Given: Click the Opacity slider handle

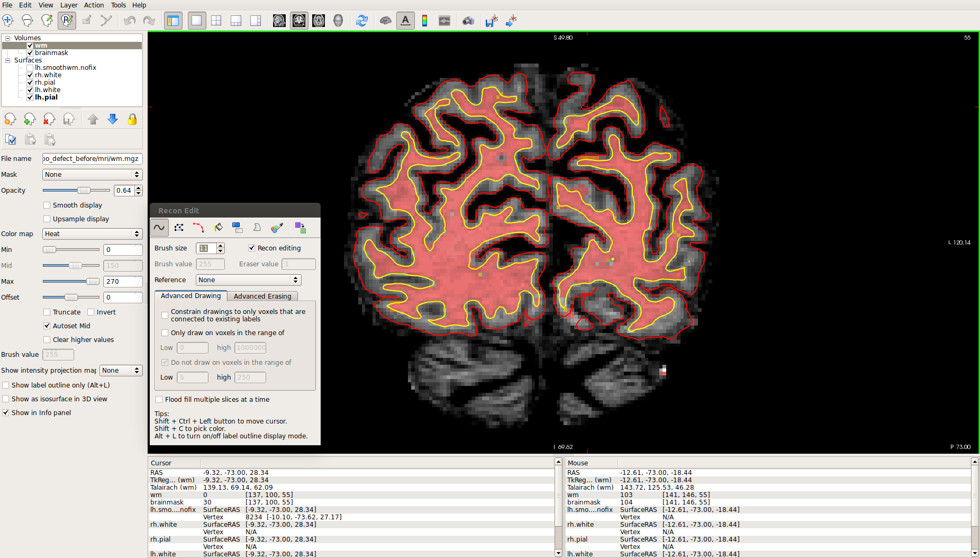Looking at the screenshot, I should [83, 191].
